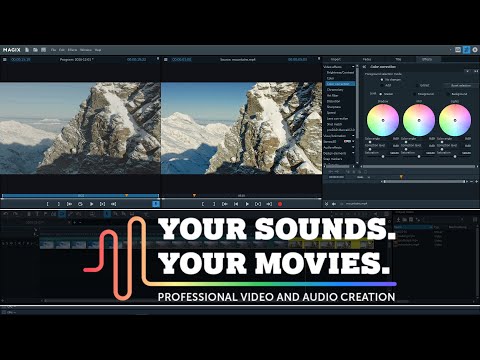
Task: Select the Foreground radio button
Action: click(x=414, y=94)
